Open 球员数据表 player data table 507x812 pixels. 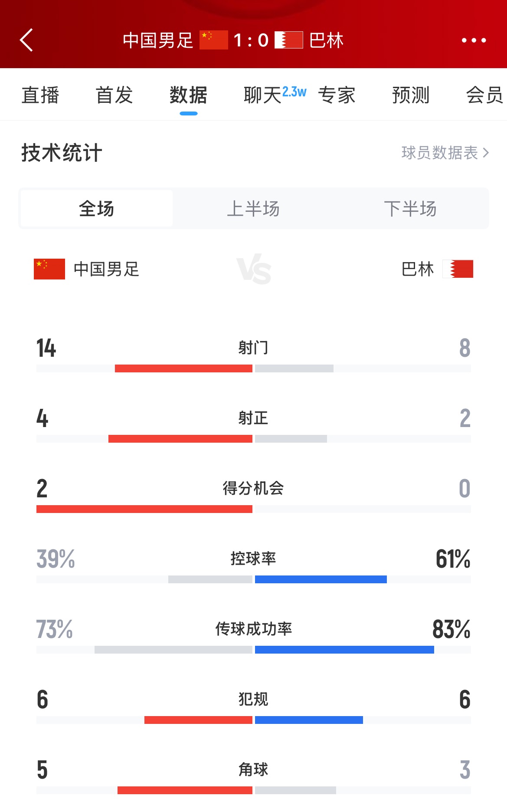[445, 153]
